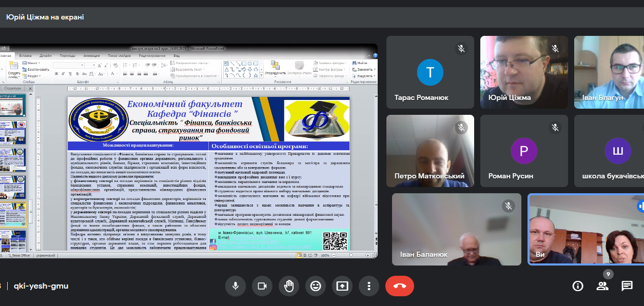Adjust the PowerPoint zoom slider
644x306 pixels.
[352, 255]
